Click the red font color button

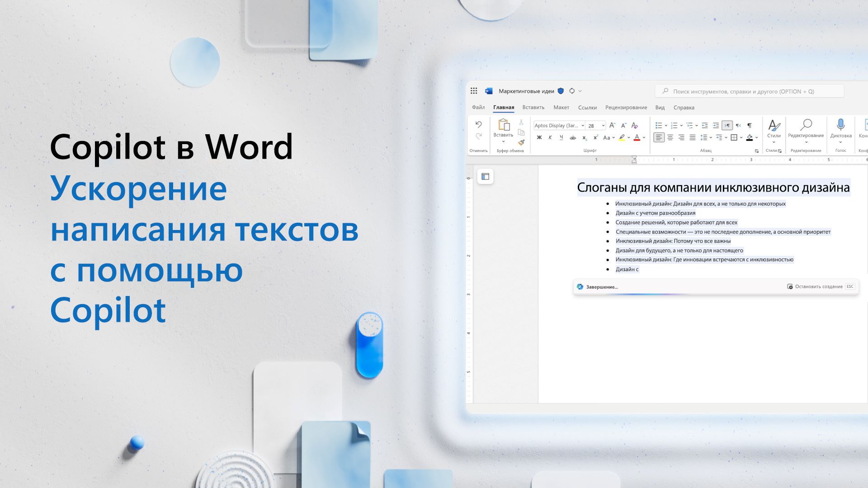pos(637,137)
